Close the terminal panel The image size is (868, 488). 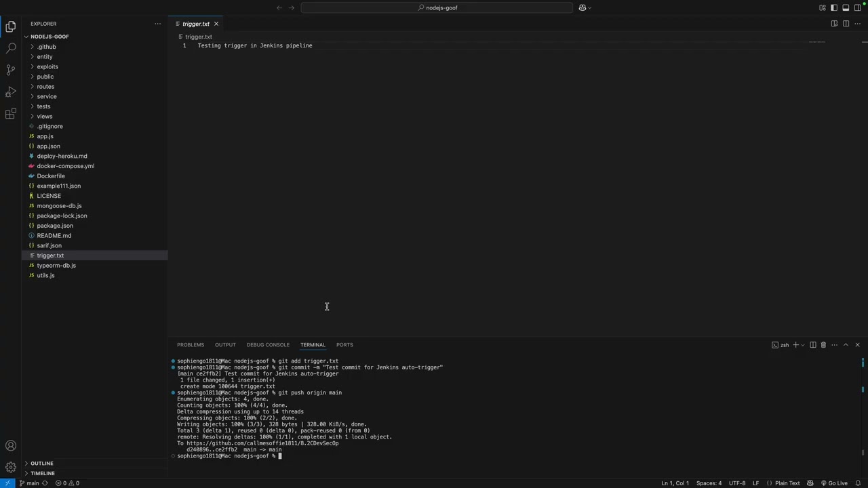click(x=857, y=345)
